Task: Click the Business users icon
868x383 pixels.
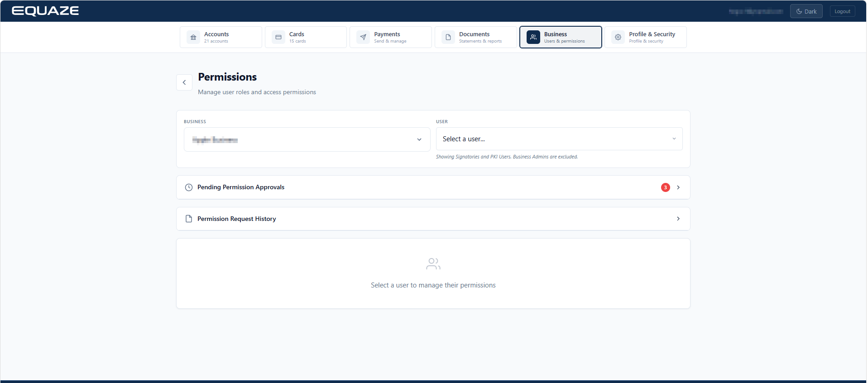Action: [x=533, y=37]
